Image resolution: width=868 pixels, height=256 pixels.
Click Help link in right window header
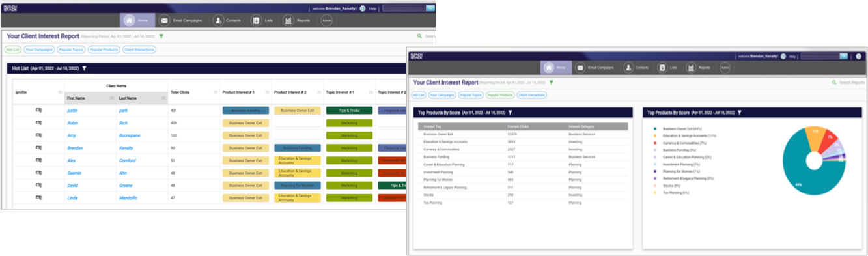click(x=792, y=57)
